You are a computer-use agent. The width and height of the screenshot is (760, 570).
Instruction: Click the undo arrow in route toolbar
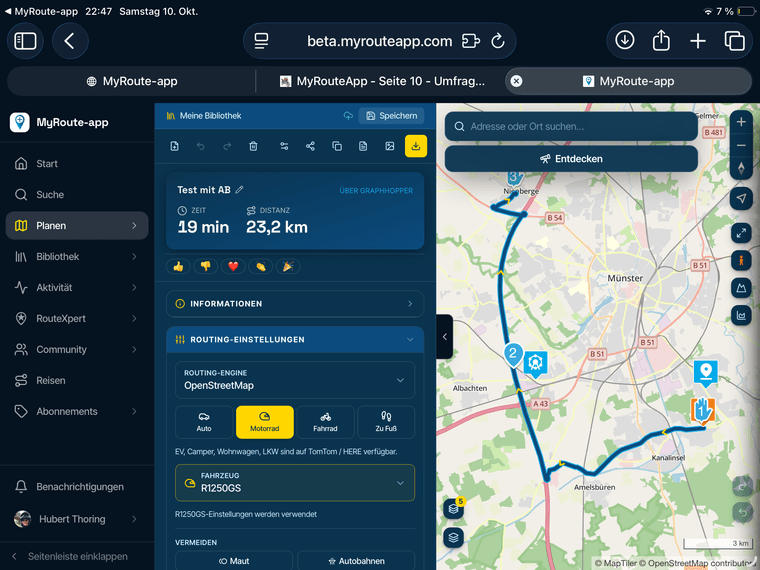tap(201, 146)
